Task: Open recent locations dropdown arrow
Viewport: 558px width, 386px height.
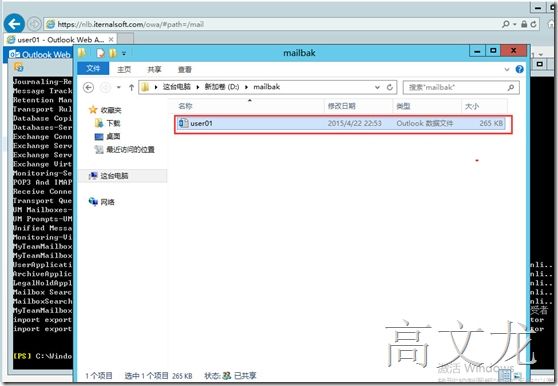Action: coord(119,87)
